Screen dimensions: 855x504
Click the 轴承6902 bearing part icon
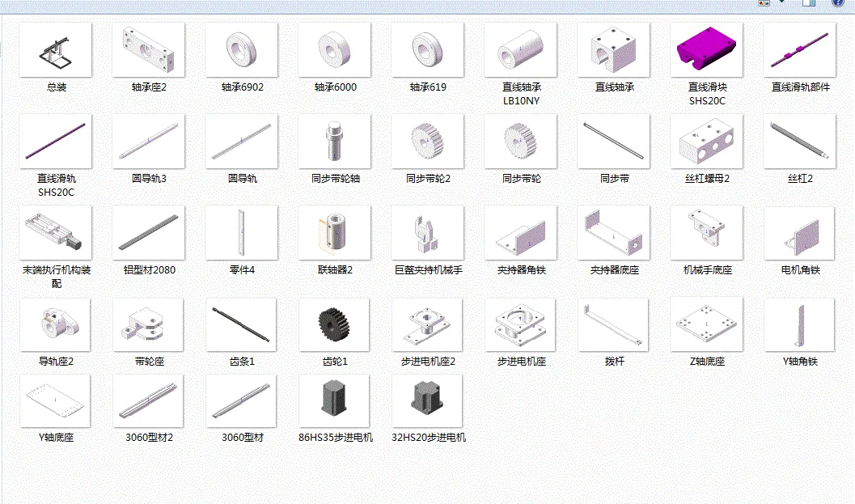242,49
